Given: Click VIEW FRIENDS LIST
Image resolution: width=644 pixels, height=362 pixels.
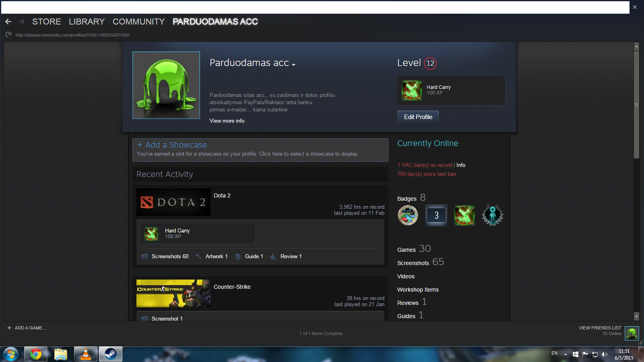Looking at the screenshot, I should (600, 328).
